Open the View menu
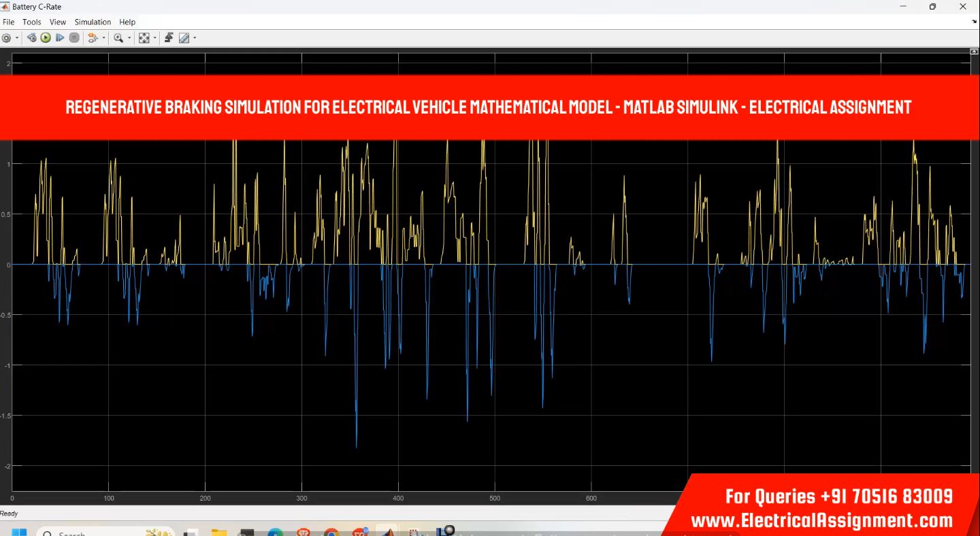This screenshot has height=536, width=980. coord(58,22)
